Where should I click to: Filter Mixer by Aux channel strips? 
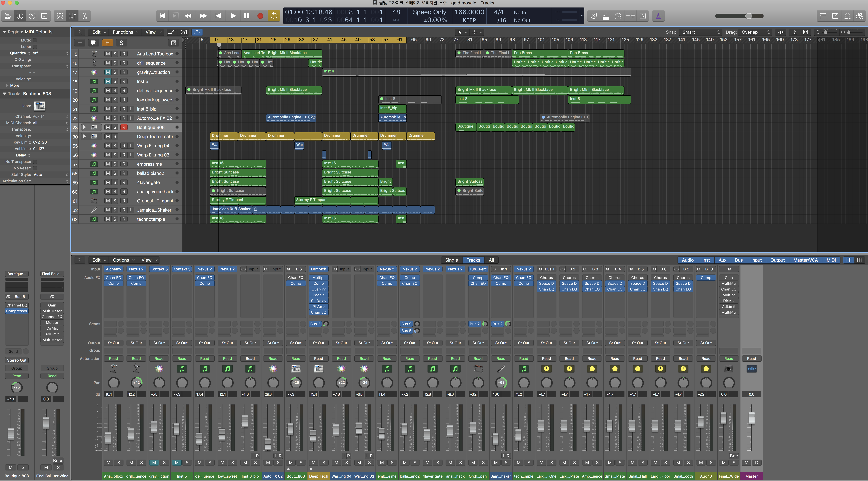722,260
